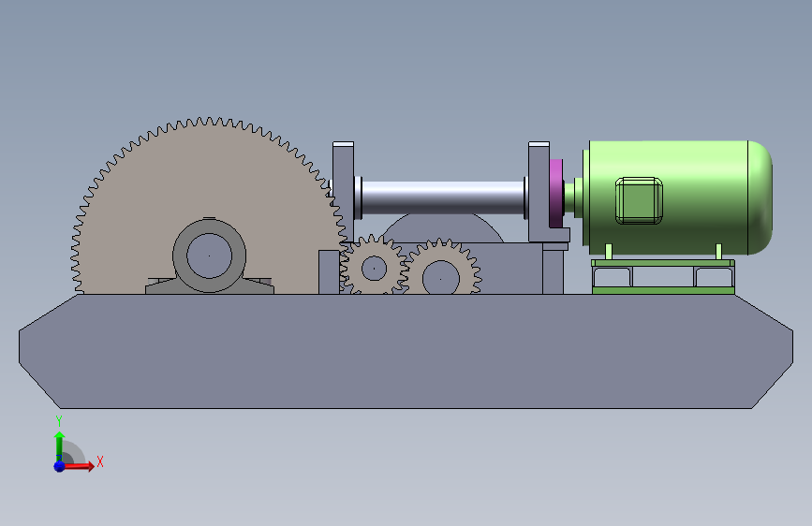Screen dimensions: 812x526
Task: Pick the large gray base plate
Action: (406, 351)
